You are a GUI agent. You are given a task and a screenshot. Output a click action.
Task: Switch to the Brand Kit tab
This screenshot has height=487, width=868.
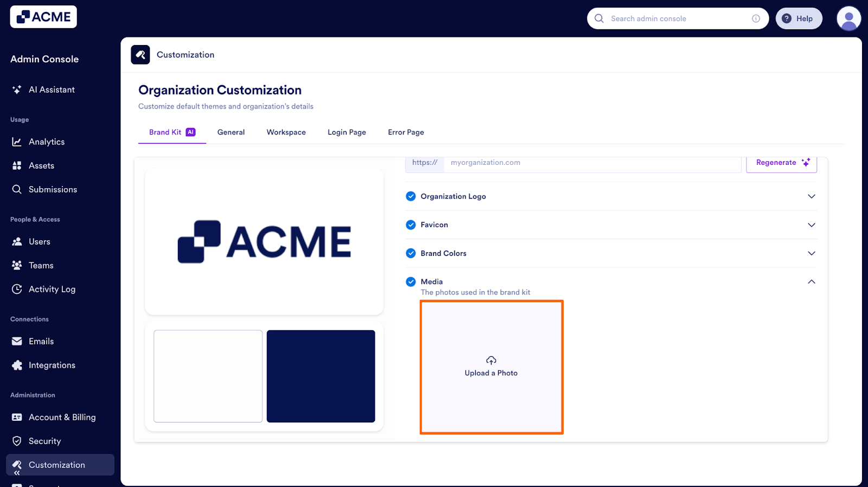pos(172,132)
